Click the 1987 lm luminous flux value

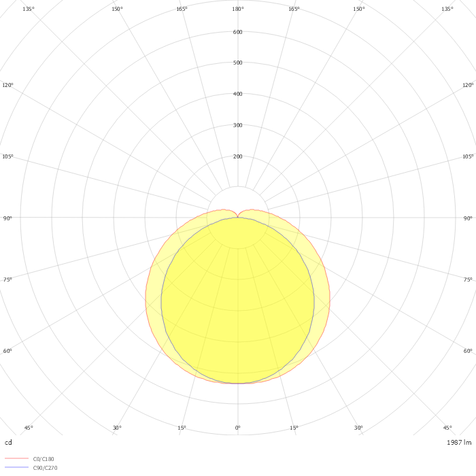coord(459,442)
